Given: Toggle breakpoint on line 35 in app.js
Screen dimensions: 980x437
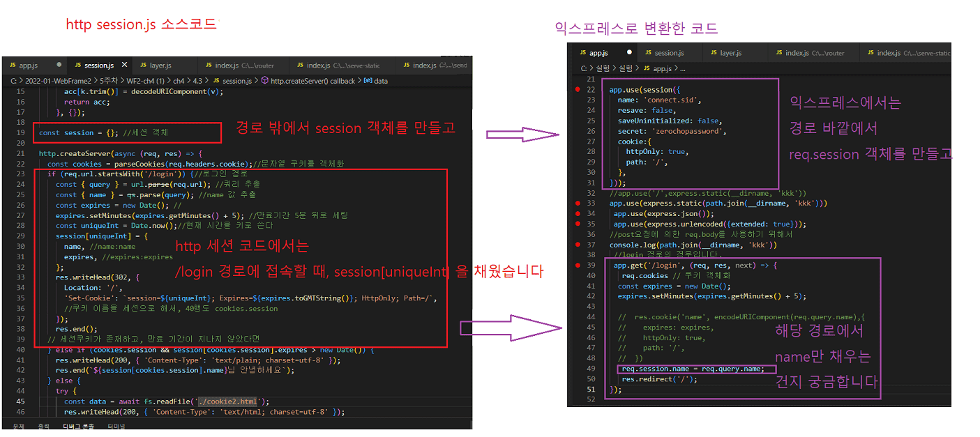Looking at the screenshot, I should [x=577, y=224].
